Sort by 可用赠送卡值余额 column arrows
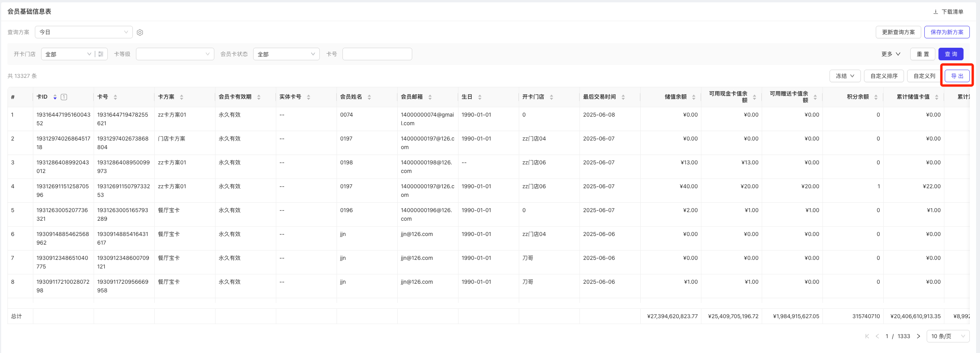This screenshot has height=353, width=980. tap(815, 97)
